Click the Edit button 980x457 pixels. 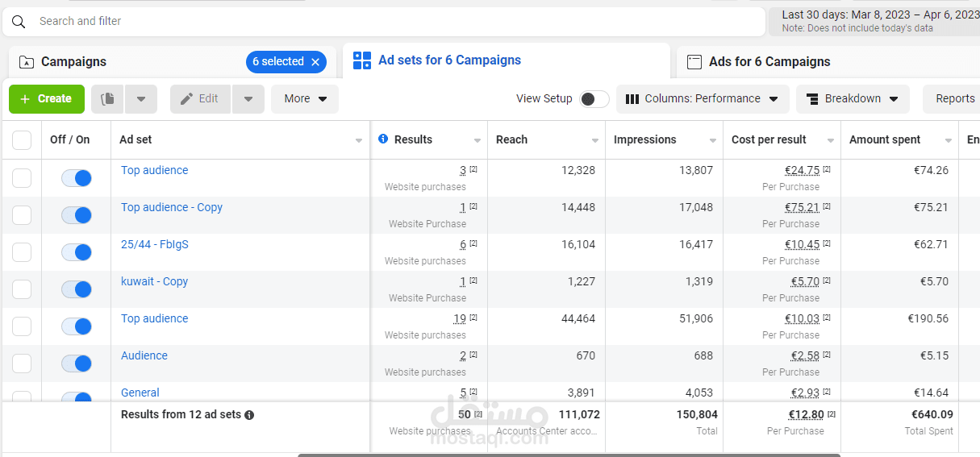pos(201,99)
